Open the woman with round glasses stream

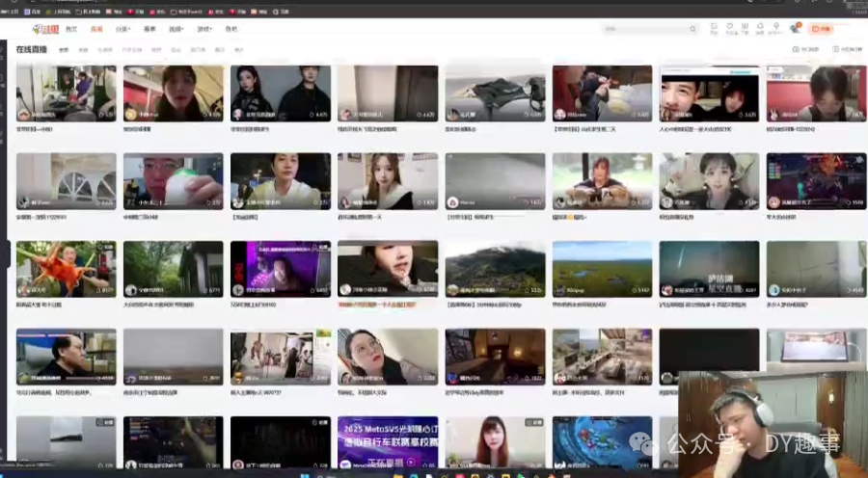[388, 357]
